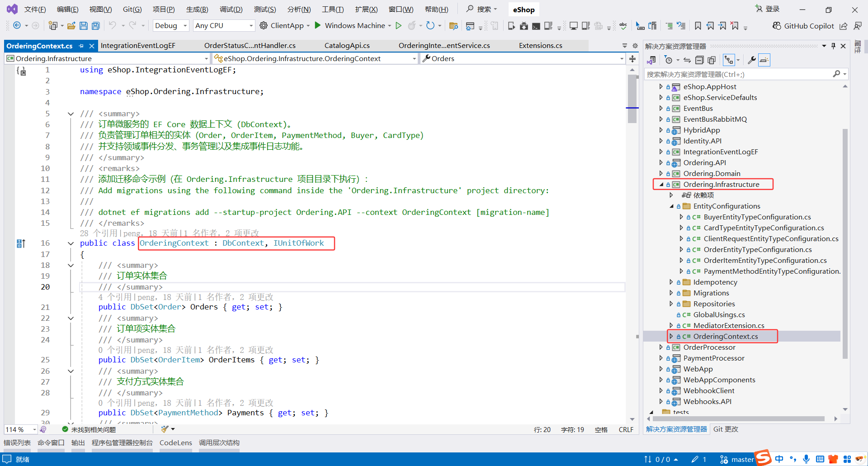This screenshot has height=466, width=868.
Task: Toggle the split editor window button
Action: tap(632, 59)
